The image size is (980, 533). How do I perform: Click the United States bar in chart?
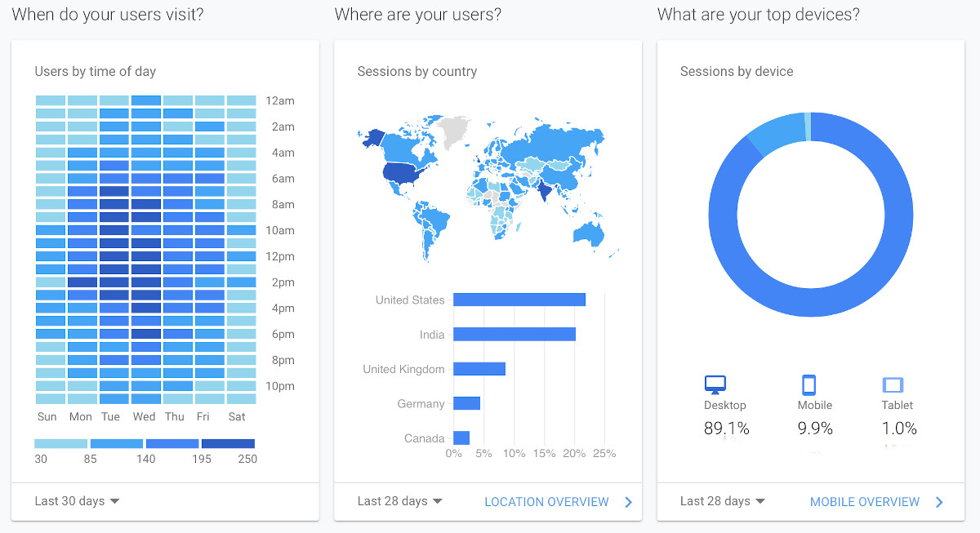[x=519, y=300]
